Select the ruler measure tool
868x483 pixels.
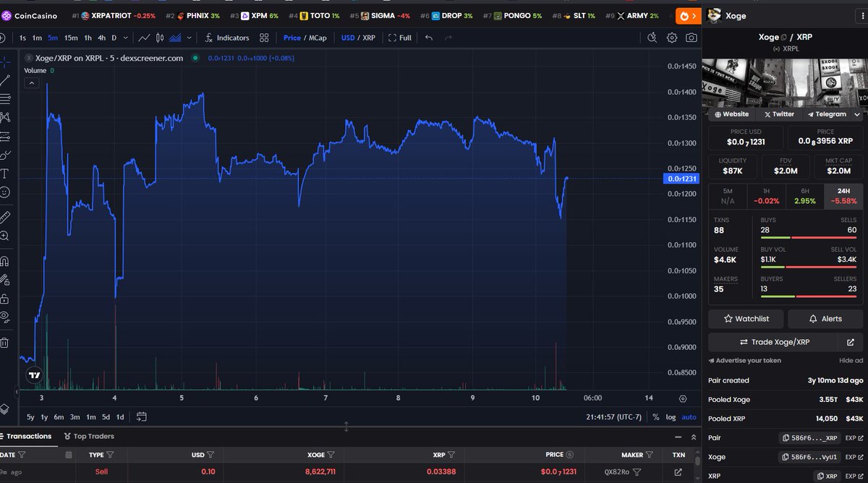click(5, 216)
